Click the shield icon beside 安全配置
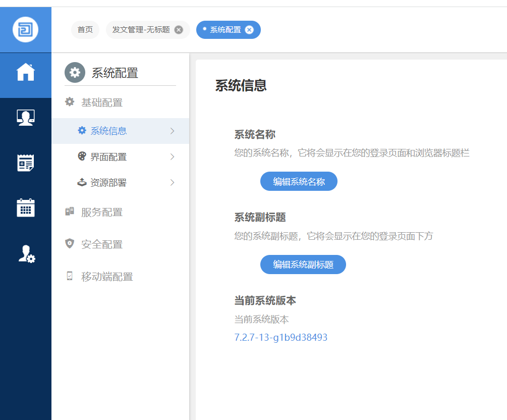507x420 pixels. click(x=70, y=243)
